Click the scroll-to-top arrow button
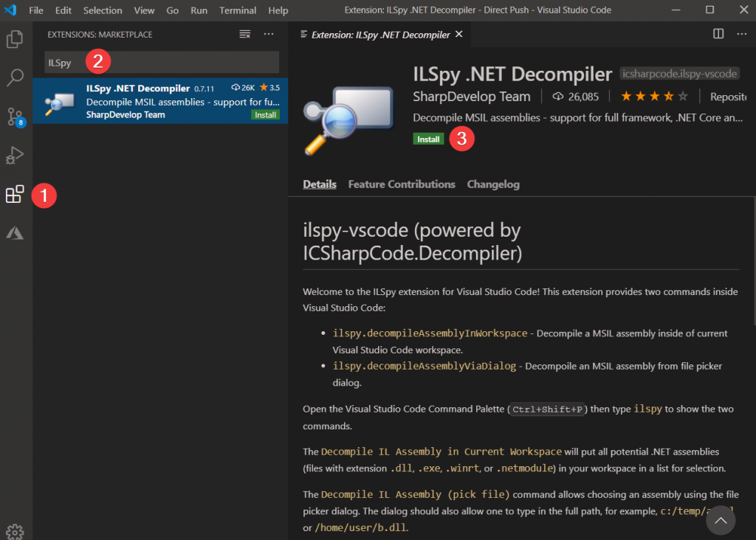This screenshot has width=756, height=540. 721,520
